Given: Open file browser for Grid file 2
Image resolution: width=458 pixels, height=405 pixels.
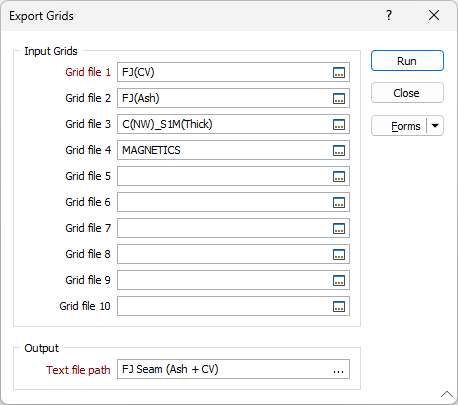Looking at the screenshot, I should click(339, 98).
